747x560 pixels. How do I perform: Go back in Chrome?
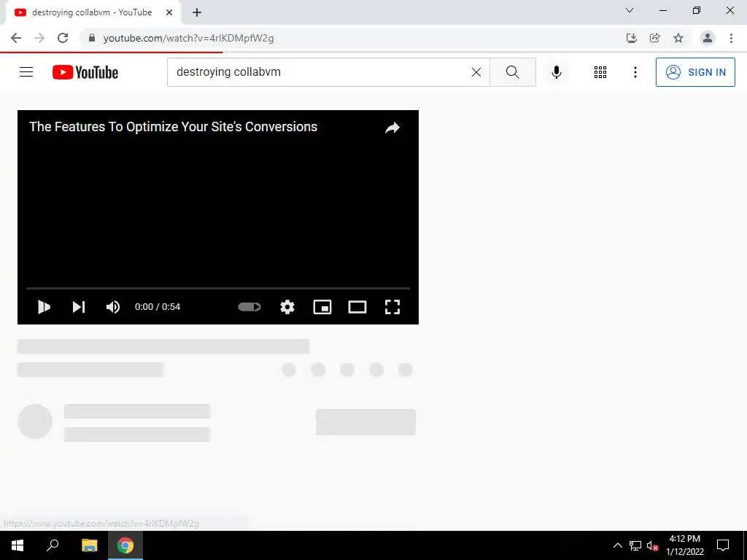tap(16, 38)
